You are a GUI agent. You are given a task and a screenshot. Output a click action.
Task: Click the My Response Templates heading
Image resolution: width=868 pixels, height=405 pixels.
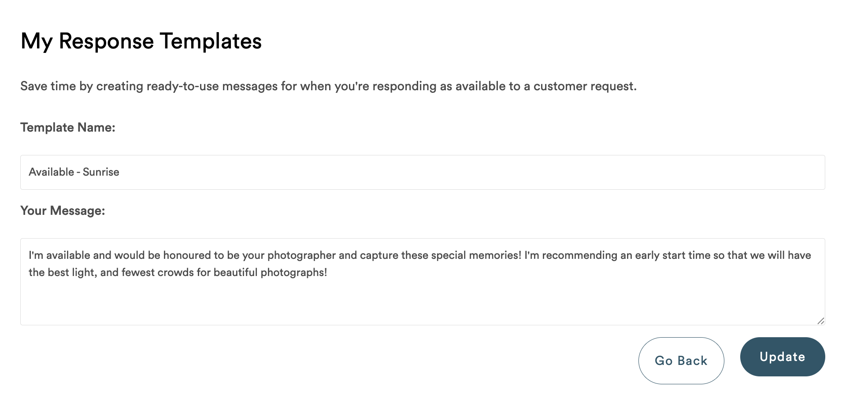(141, 41)
